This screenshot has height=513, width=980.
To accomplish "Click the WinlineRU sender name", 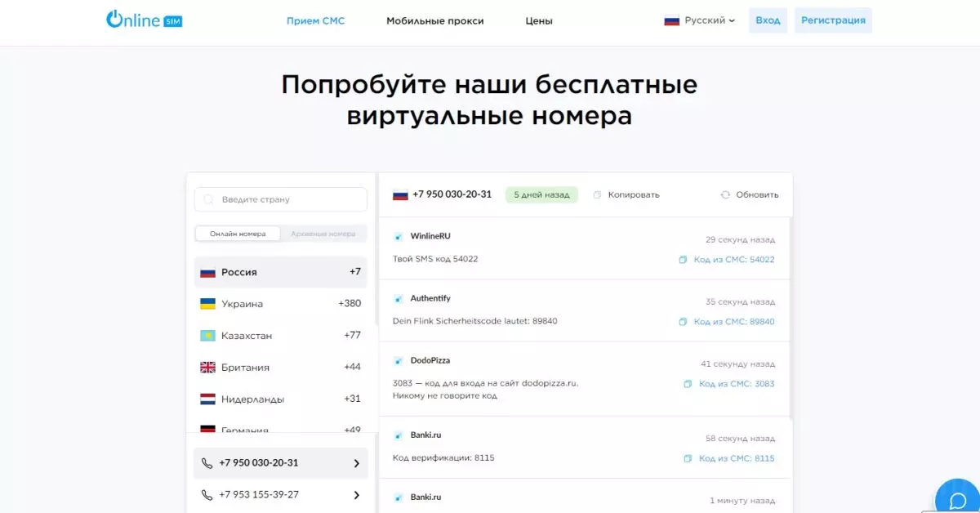I will pos(430,236).
